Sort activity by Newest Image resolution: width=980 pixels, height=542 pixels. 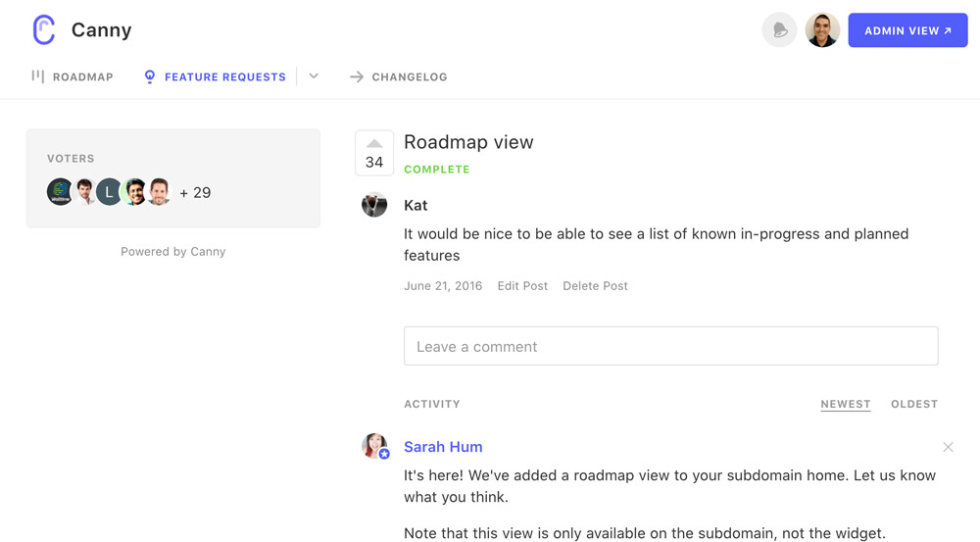(x=845, y=404)
